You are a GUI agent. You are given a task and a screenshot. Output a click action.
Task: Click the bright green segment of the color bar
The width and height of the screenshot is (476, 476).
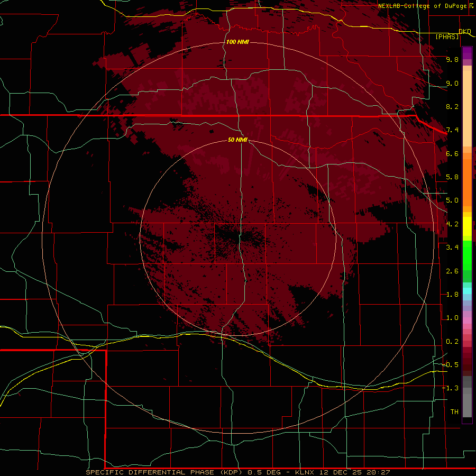(467, 255)
